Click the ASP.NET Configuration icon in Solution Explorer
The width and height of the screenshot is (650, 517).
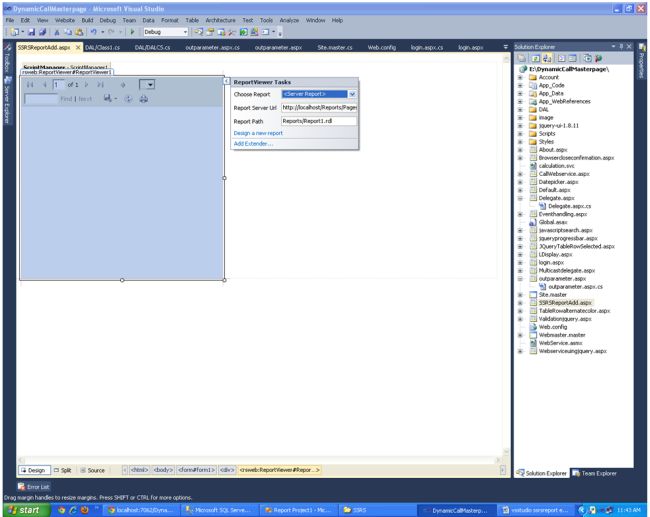pyautogui.click(x=598, y=58)
